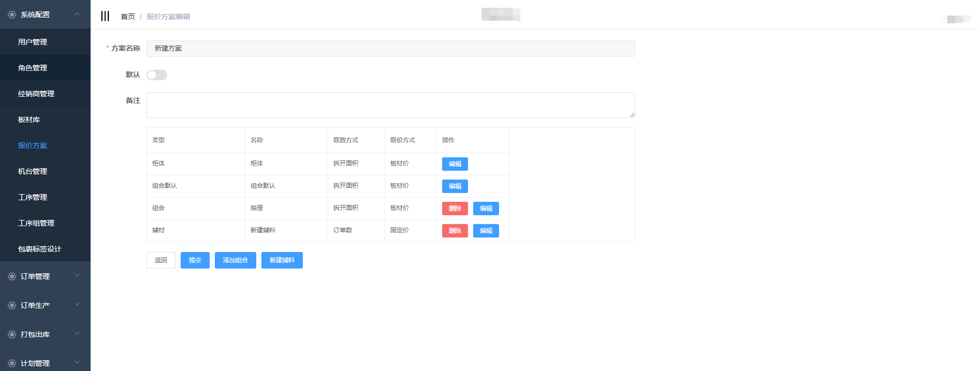
Task: Click the gear icon beside 系统配置
Action: pyautogui.click(x=12, y=14)
